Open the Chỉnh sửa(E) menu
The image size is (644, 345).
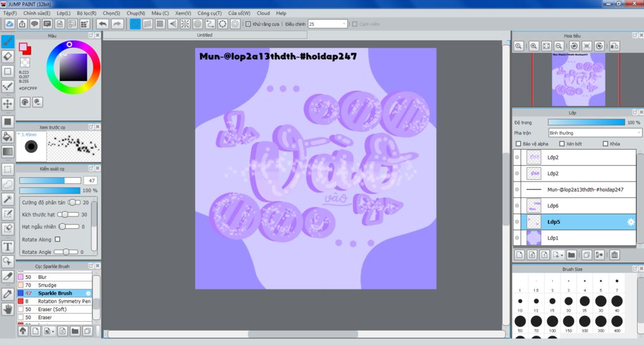[x=36, y=13]
